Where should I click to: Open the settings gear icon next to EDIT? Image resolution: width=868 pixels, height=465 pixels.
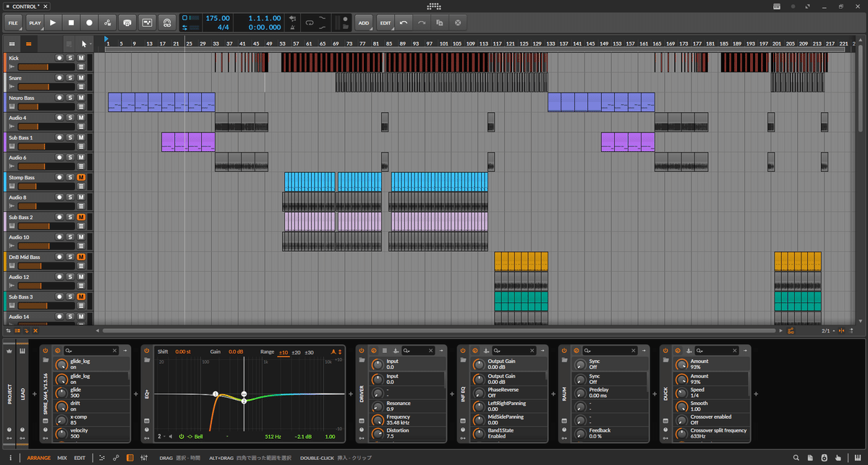(457, 22)
